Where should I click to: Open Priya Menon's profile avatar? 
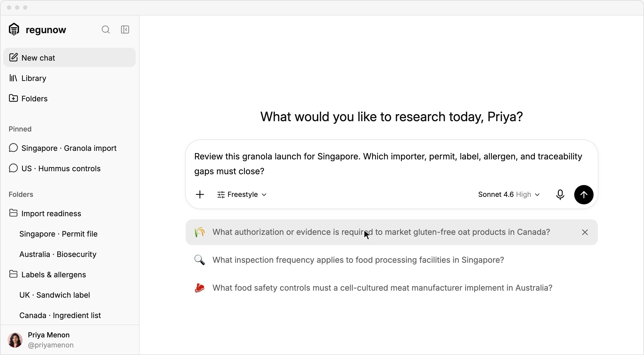click(x=15, y=340)
